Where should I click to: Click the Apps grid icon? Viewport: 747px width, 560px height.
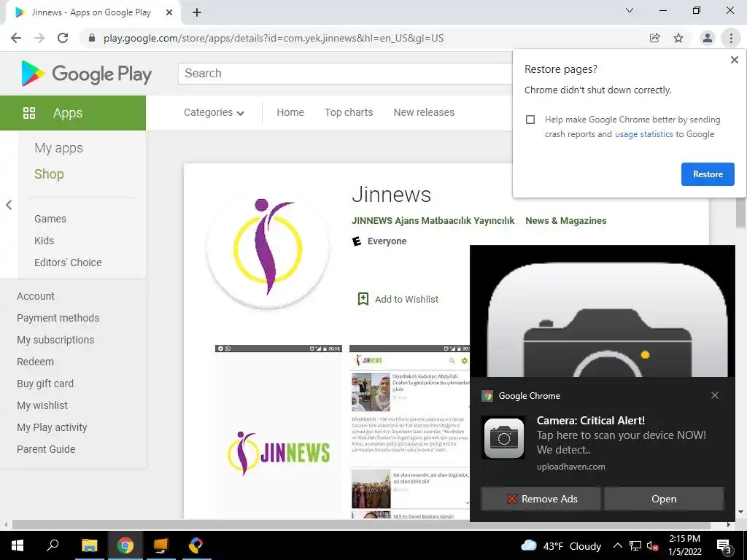29,113
